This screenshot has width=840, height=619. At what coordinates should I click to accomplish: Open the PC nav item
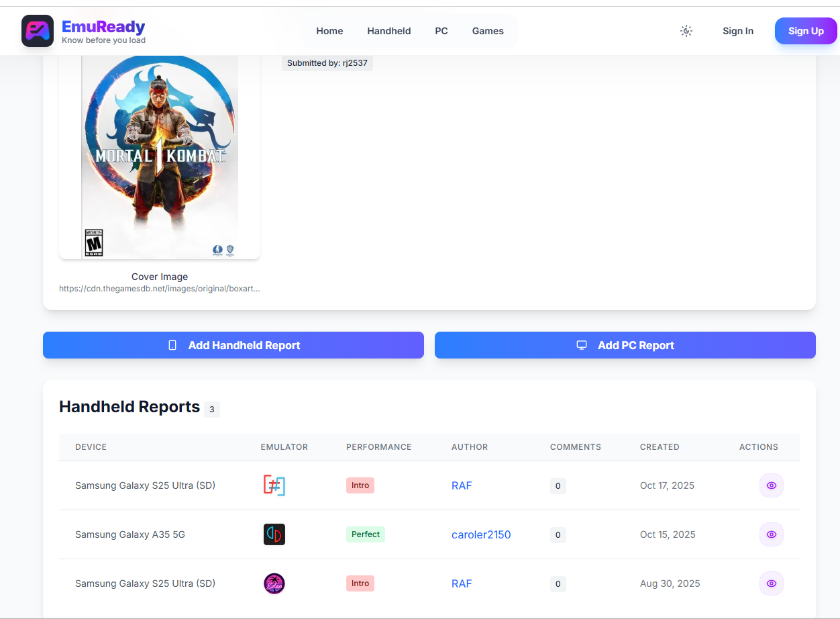[441, 31]
